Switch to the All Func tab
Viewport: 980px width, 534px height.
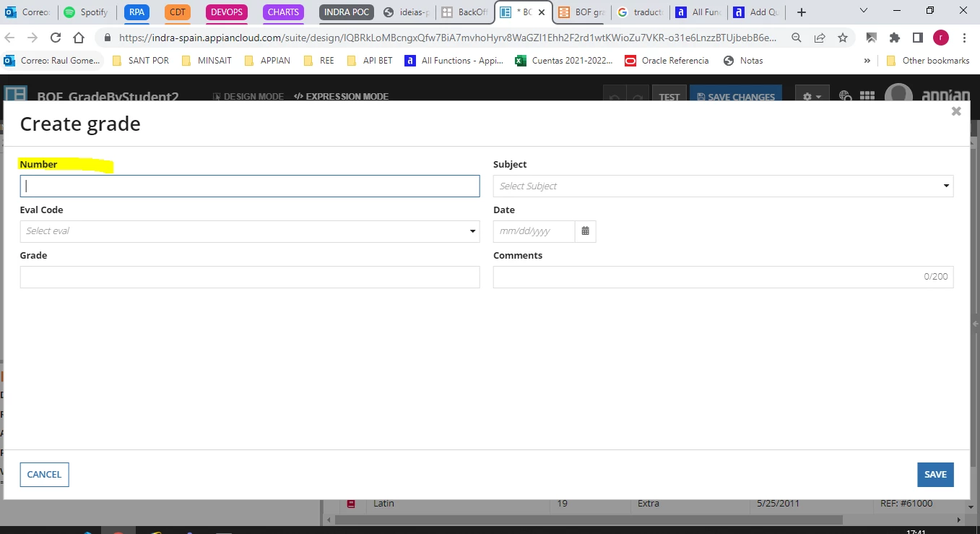click(x=698, y=12)
